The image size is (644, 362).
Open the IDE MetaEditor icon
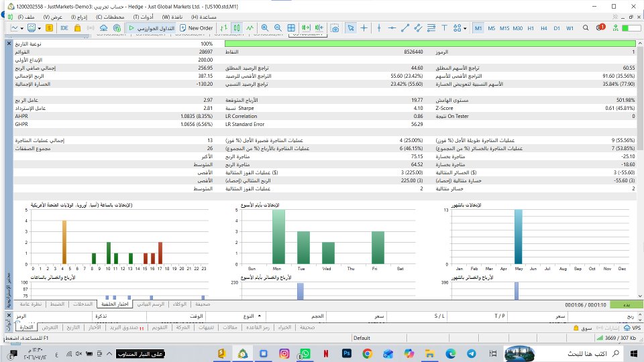[64, 28]
